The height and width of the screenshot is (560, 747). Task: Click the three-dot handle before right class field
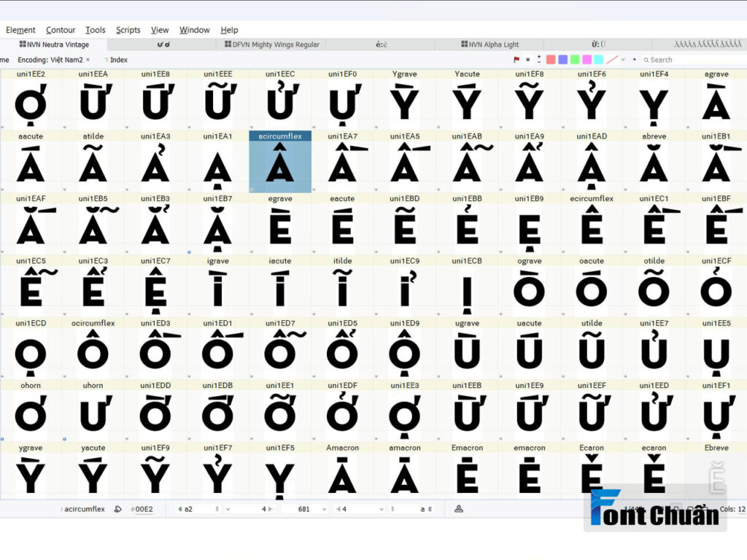392,509
